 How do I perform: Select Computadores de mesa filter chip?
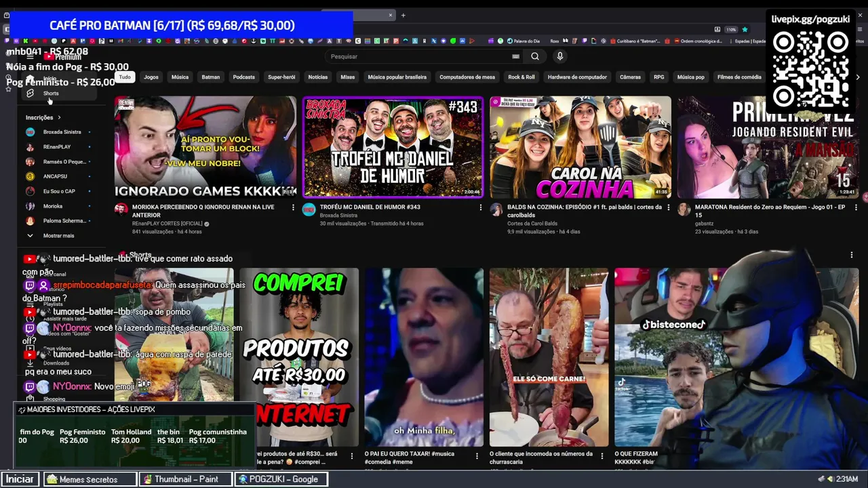(467, 77)
